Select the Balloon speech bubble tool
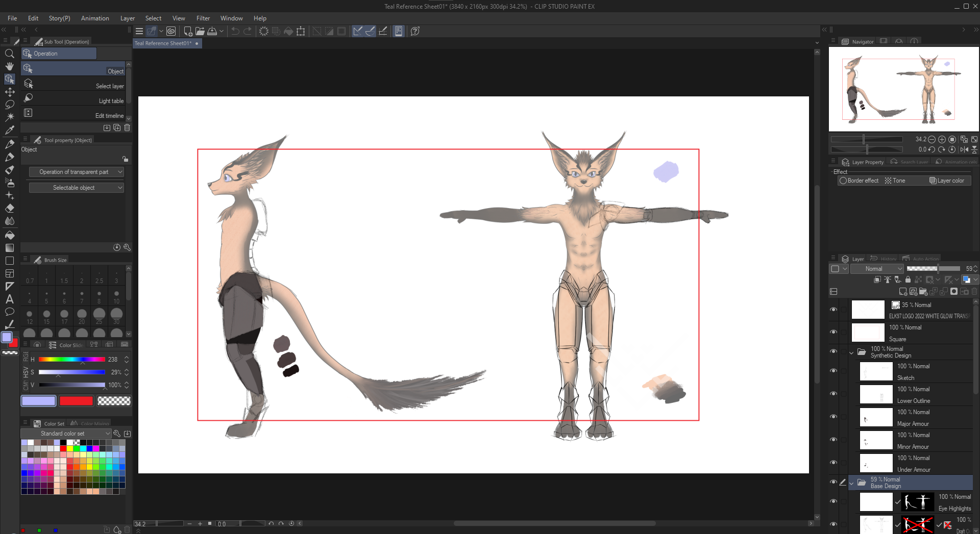This screenshot has width=980, height=534. pos(9,312)
